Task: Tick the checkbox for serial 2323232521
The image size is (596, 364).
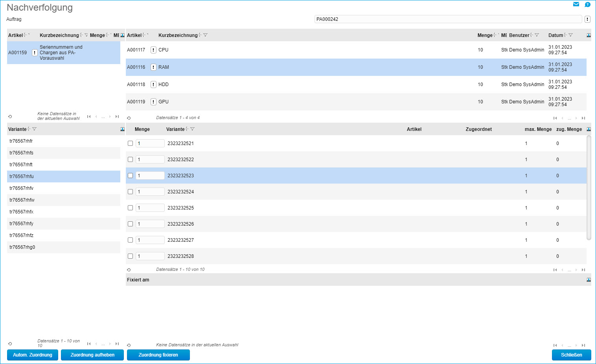Action: tap(130, 143)
